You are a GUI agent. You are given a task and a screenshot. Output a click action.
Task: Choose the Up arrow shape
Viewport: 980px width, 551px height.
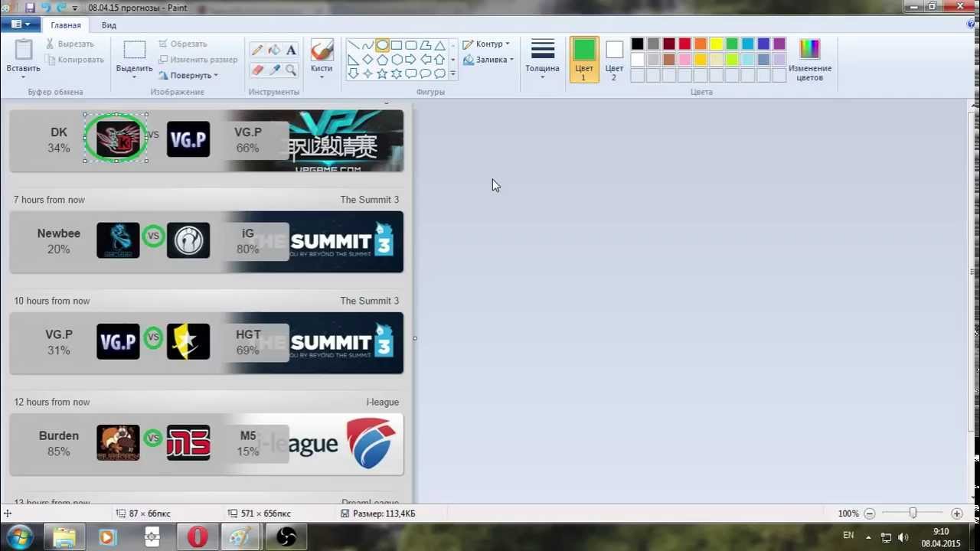click(x=440, y=60)
